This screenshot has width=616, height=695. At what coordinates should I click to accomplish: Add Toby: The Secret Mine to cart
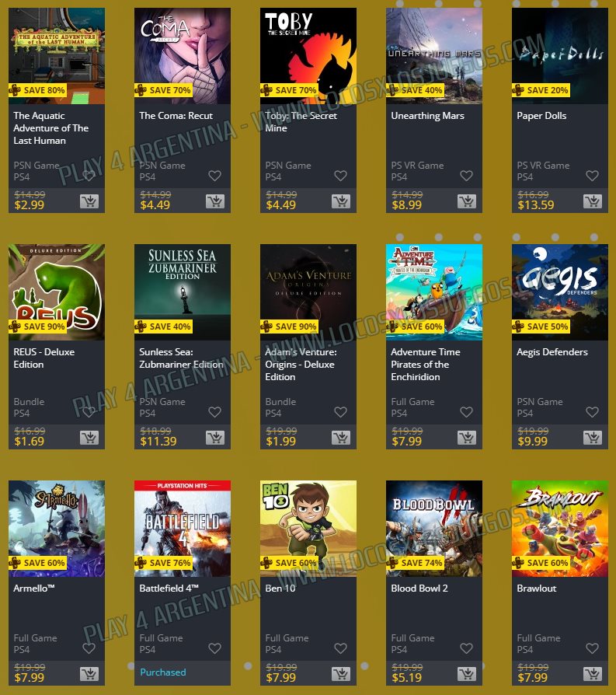pos(340,201)
